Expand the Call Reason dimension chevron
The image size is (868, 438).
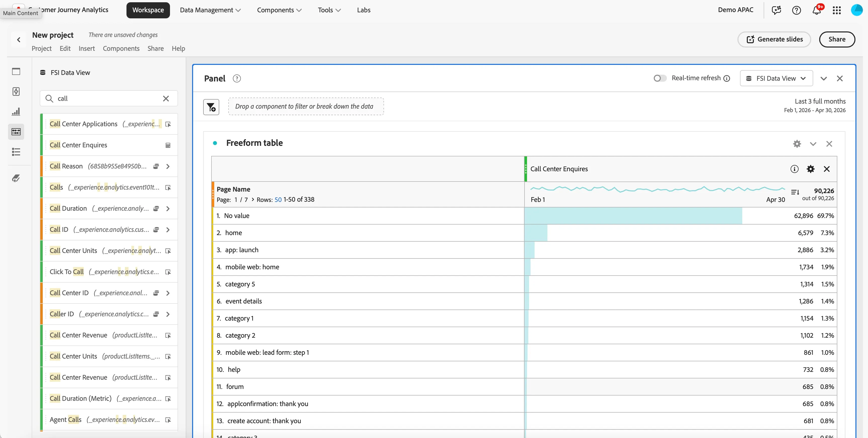tap(168, 166)
